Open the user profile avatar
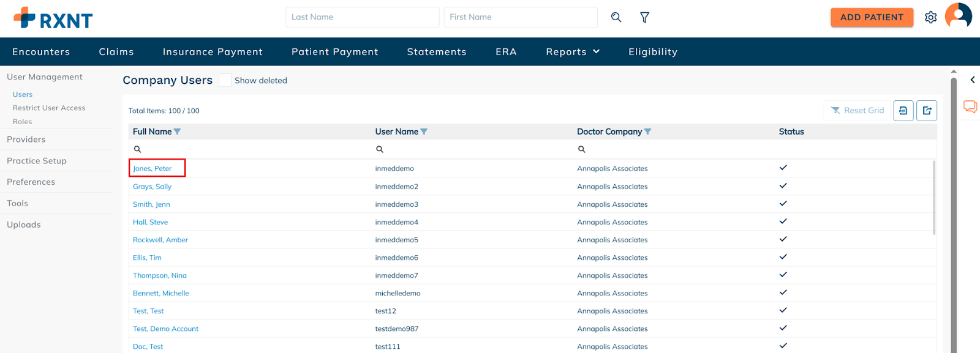 pyautogui.click(x=958, y=16)
